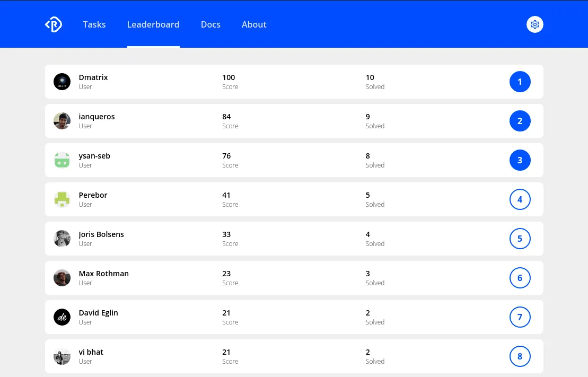Click Max Rothman's solved count of 3
Screen dimensions: 588x377
point(368,274)
